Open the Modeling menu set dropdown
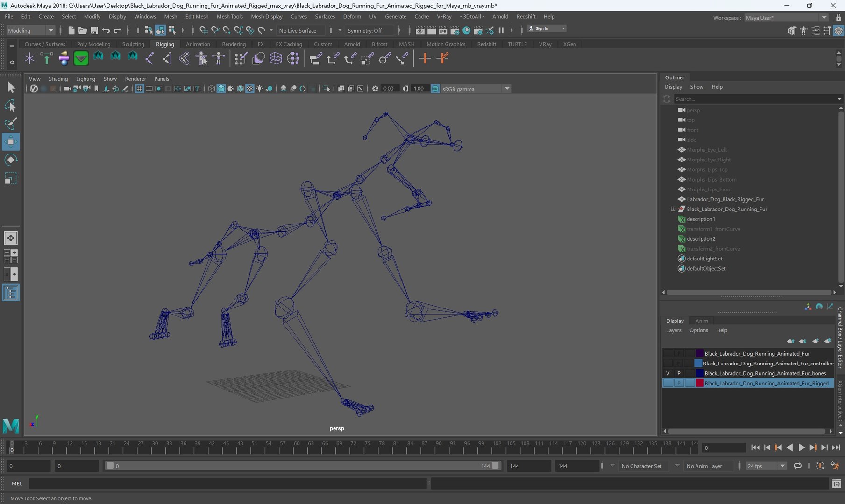Screen dimensions: 845x504 [30, 30]
